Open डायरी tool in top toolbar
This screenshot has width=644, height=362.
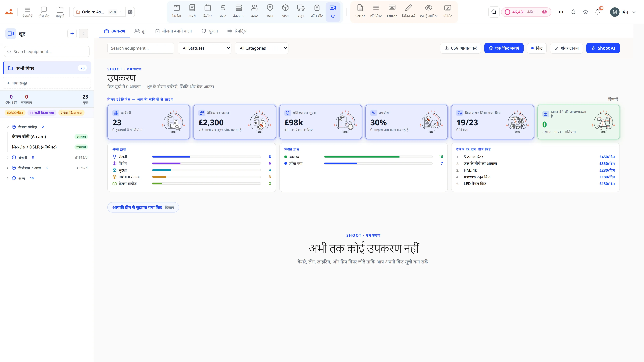(192, 12)
